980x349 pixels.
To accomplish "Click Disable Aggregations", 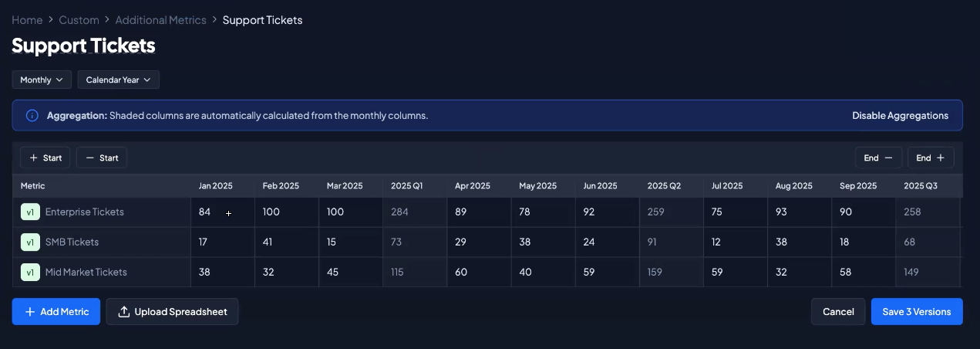I will (900, 116).
